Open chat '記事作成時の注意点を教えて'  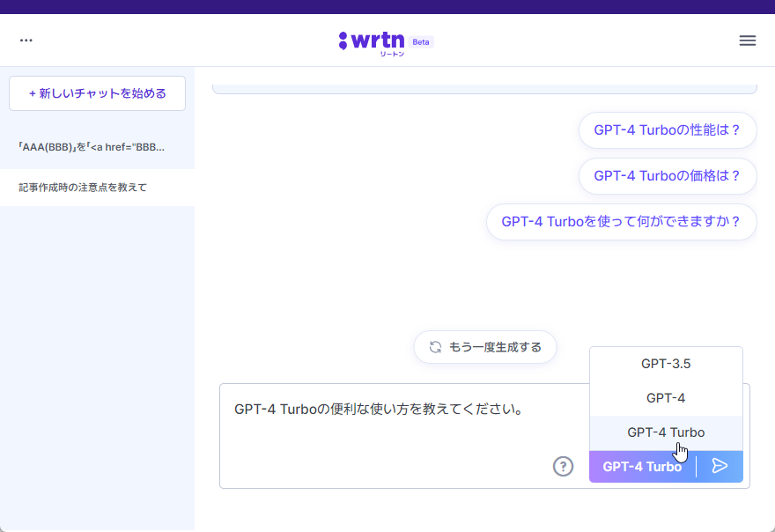click(x=98, y=188)
